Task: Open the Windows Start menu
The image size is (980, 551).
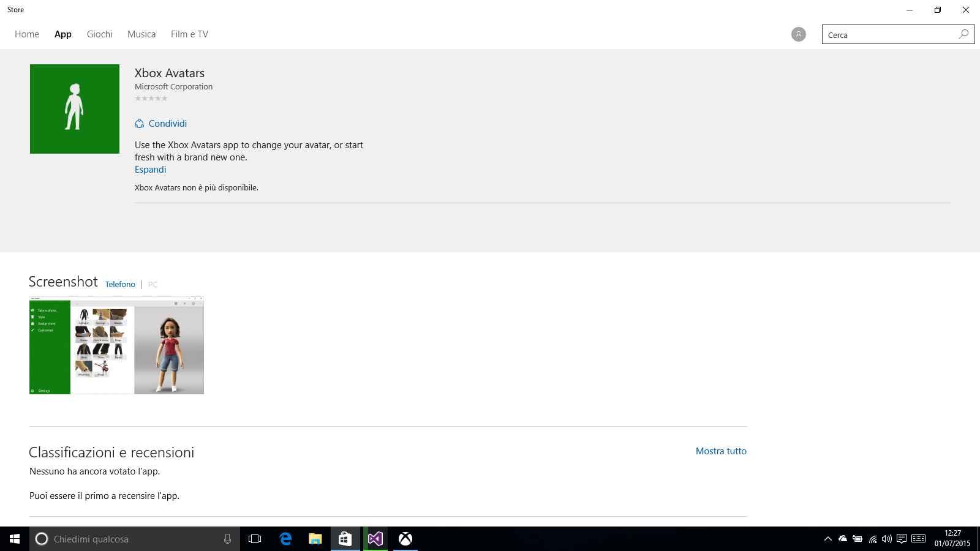Action: [x=15, y=539]
